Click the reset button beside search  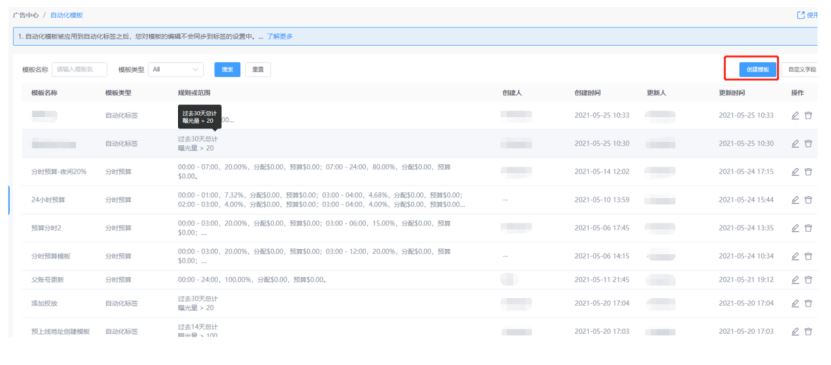click(x=258, y=69)
